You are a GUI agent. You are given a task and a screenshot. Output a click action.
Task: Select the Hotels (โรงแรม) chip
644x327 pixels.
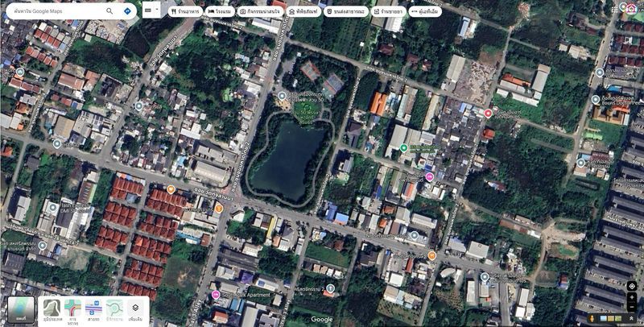219,12
